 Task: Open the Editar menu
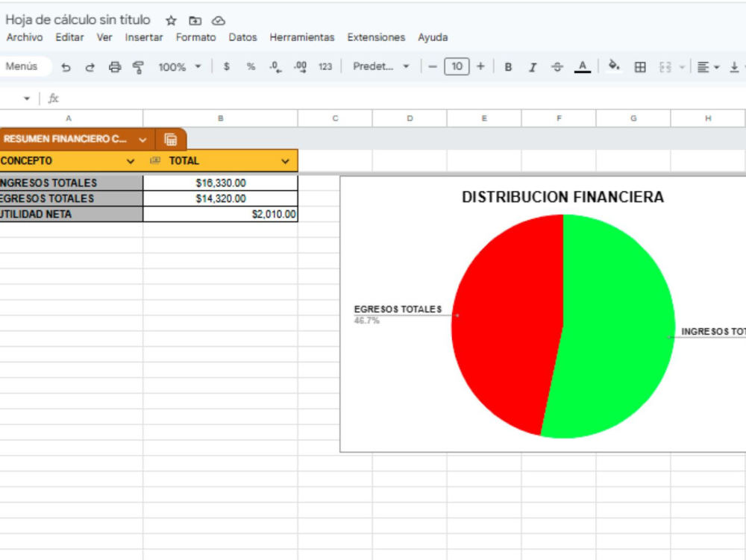[69, 37]
